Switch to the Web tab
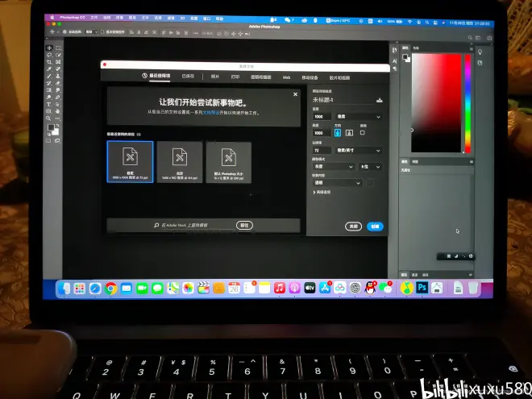This screenshot has width=532, height=399. pos(286,77)
